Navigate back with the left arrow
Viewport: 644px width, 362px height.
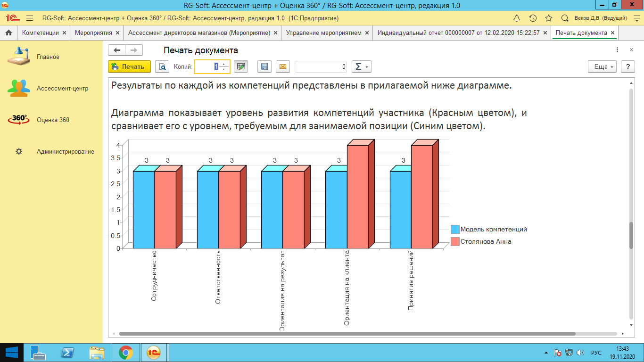(117, 50)
